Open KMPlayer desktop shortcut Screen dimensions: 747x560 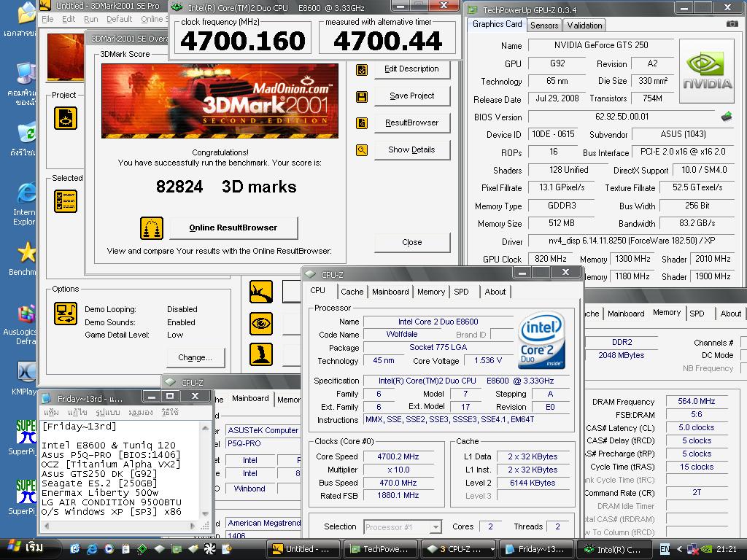[24, 378]
